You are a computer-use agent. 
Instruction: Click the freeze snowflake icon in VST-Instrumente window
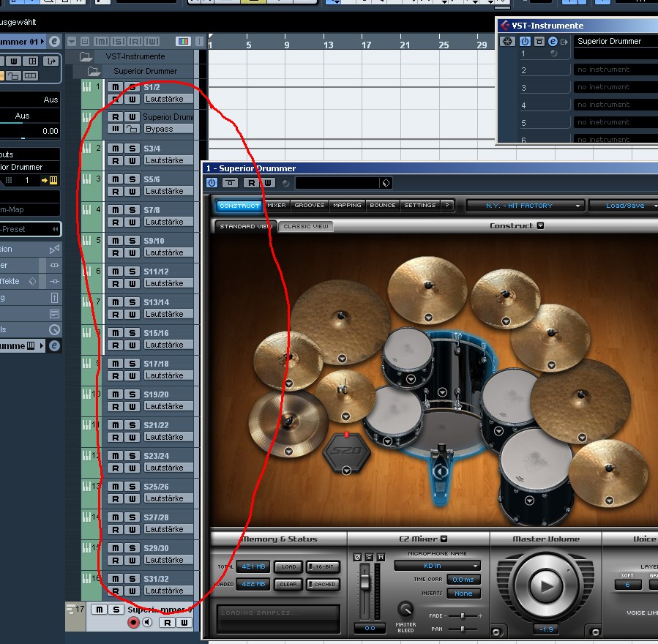tap(507, 41)
